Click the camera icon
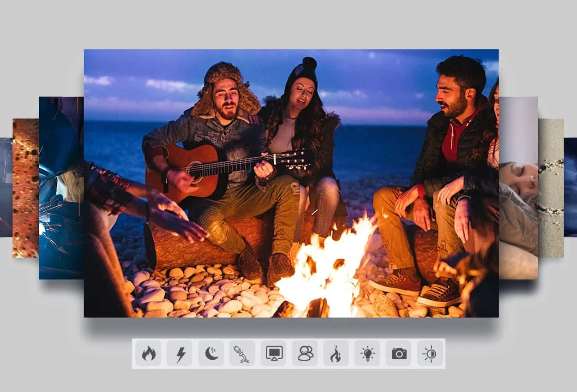The height and width of the screenshot is (392, 577). pos(399,354)
